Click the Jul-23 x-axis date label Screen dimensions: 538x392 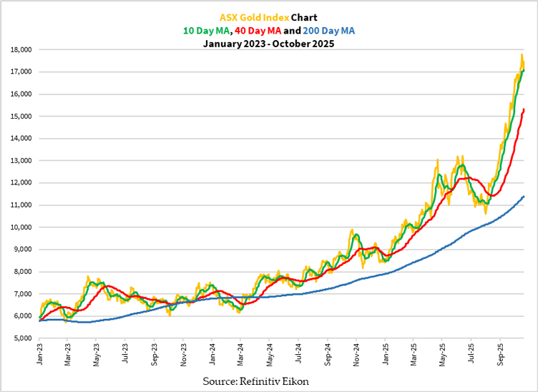click(x=125, y=355)
